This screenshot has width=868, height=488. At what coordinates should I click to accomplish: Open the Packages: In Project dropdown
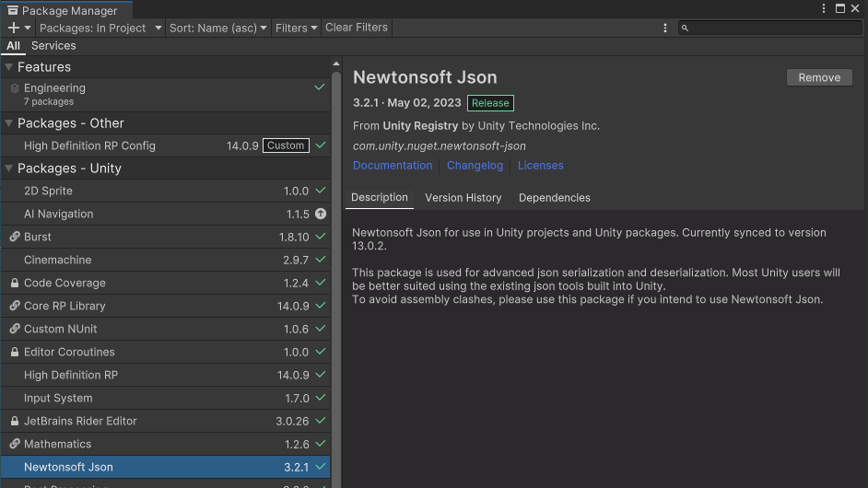coord(100,28)
